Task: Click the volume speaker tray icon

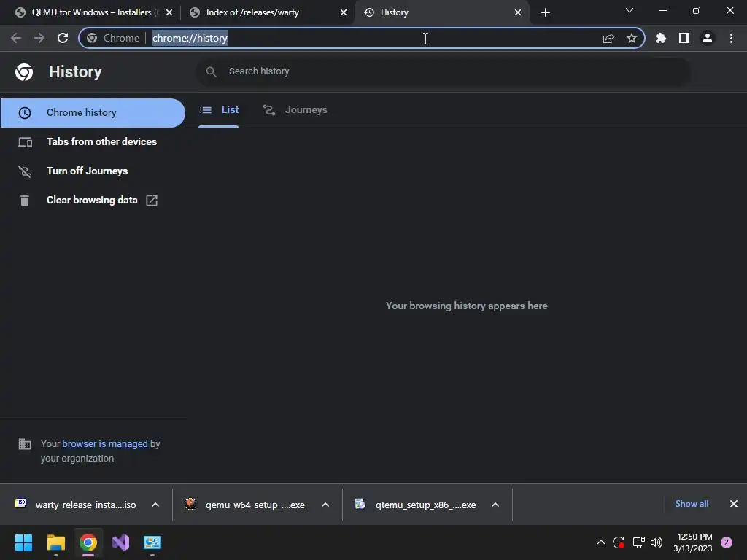Action: (657, 542)
